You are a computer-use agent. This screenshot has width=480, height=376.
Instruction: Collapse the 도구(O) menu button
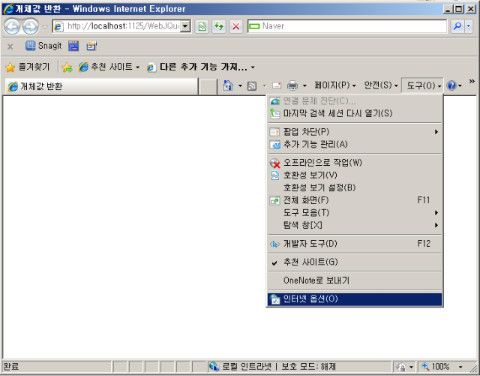coord(423,86)
